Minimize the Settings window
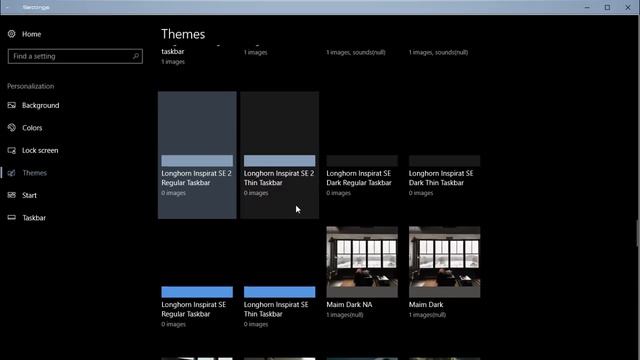This screenshot has height=360, width=640. click(587, 7)
